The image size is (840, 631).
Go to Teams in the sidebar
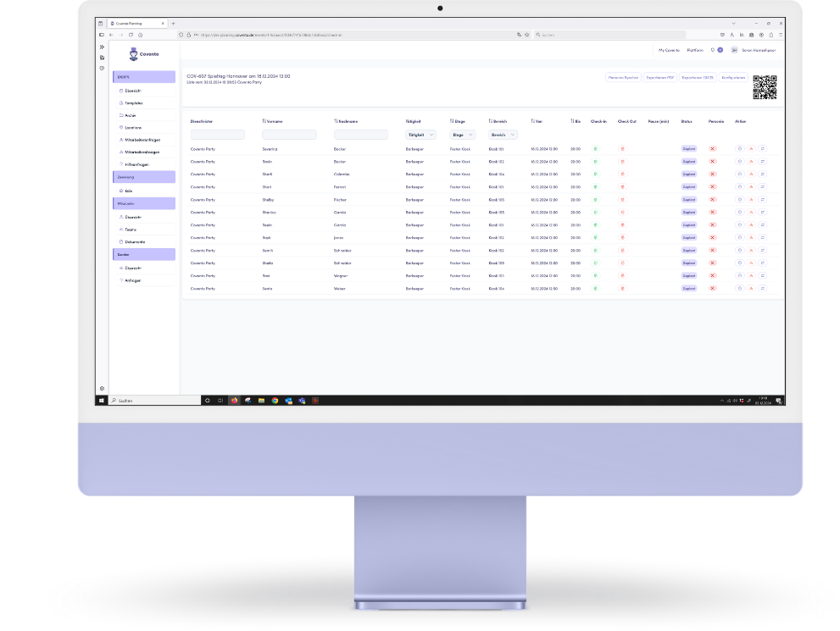pyautogui.click(x=131, y=229)
